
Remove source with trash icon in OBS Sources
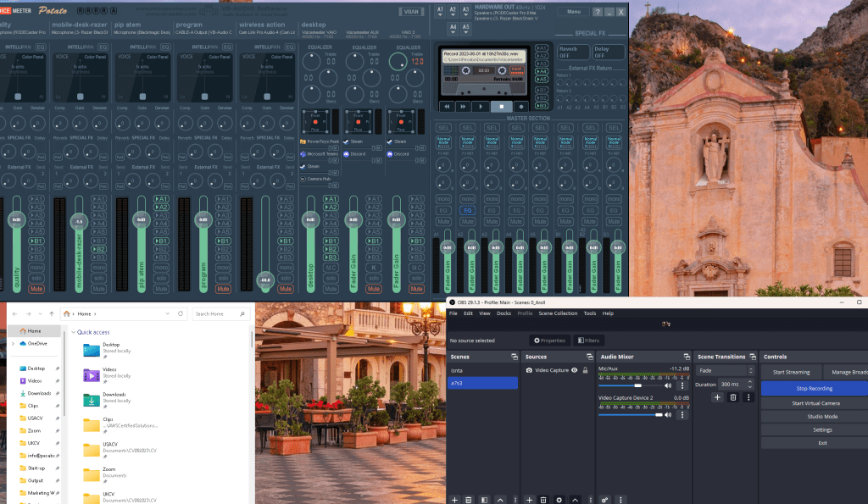pyautogui.click(x=543, y=500)
